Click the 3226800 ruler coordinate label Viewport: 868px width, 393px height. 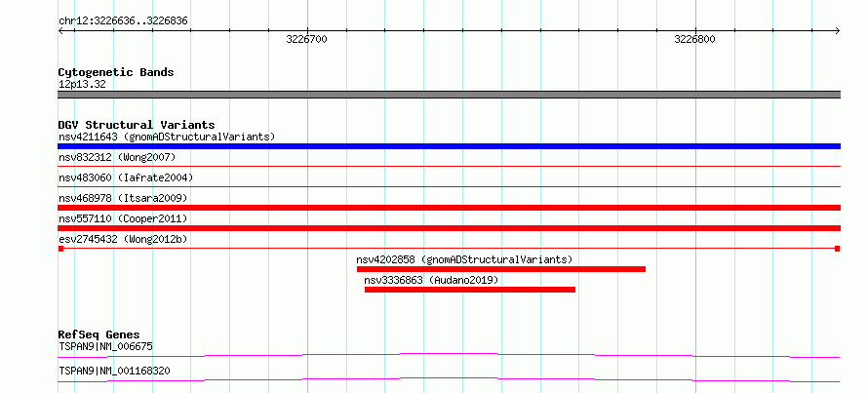(x=694, y=39)
